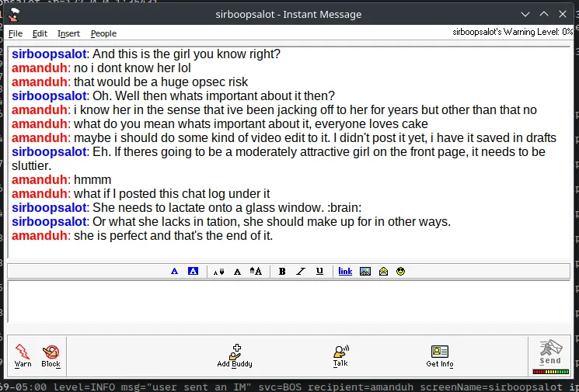Viewport: 579px width, 392px height.
Task: Open the File menu
Action: coord(16,33)
